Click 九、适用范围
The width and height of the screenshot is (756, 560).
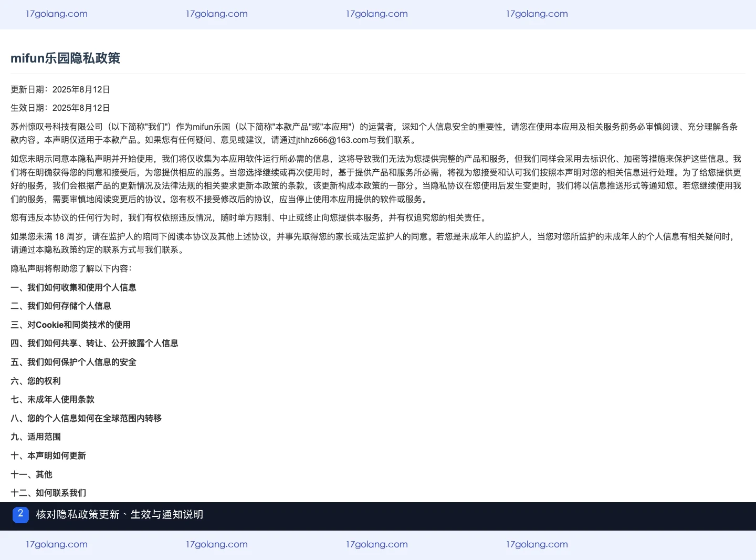(36, 437)
